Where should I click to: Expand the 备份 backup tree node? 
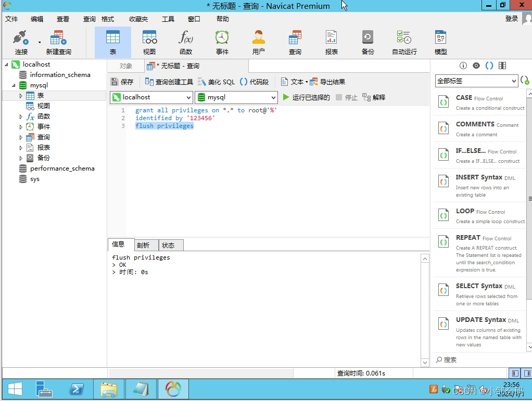[21, 158]
